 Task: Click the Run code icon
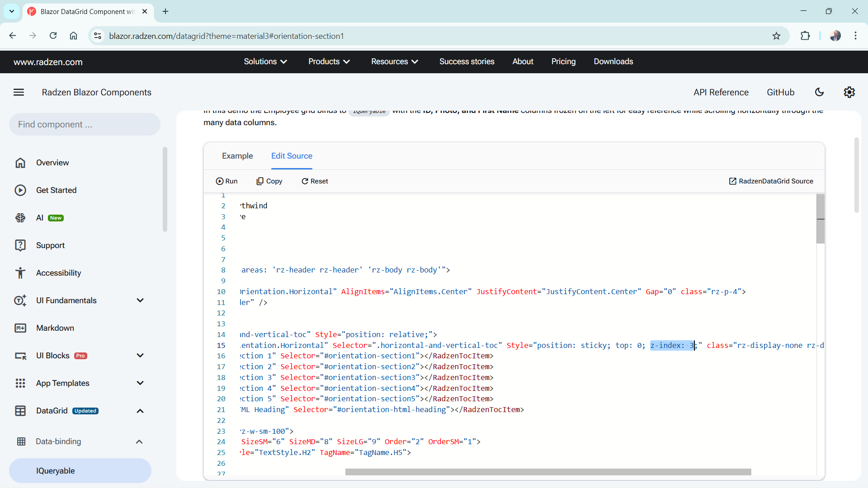(x=226, y=181)
